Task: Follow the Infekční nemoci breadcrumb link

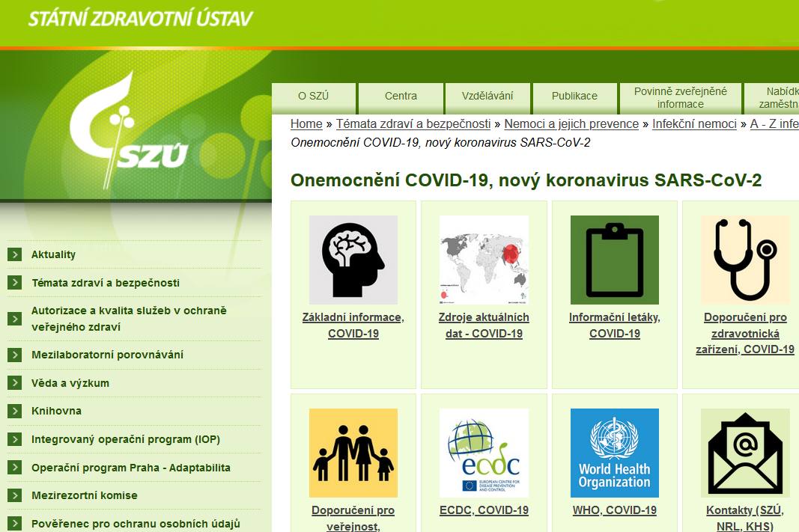Action: tap(694, 124)
